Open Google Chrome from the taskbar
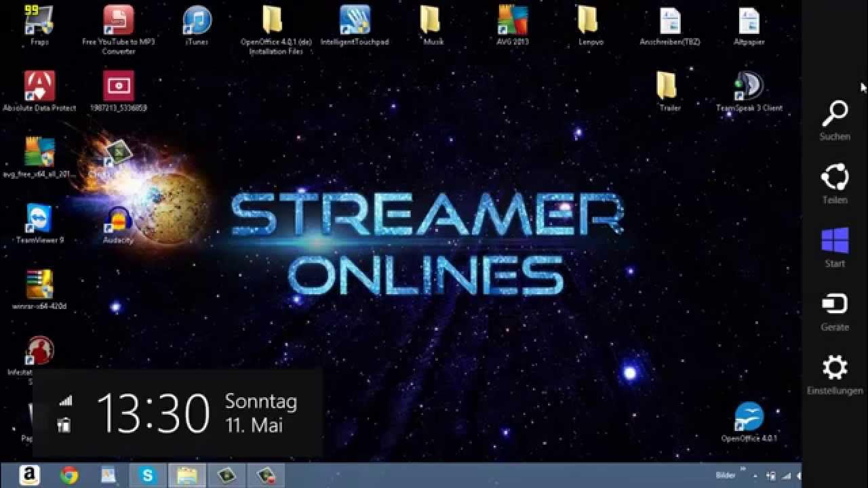Screen dimensions: 868x488 (x=68, y=476)
